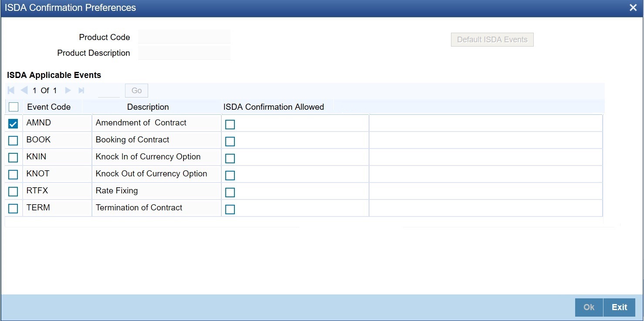The image size is (644, 321).
Task: Click the KNOT event code cell
Action: tap(57, 174)
